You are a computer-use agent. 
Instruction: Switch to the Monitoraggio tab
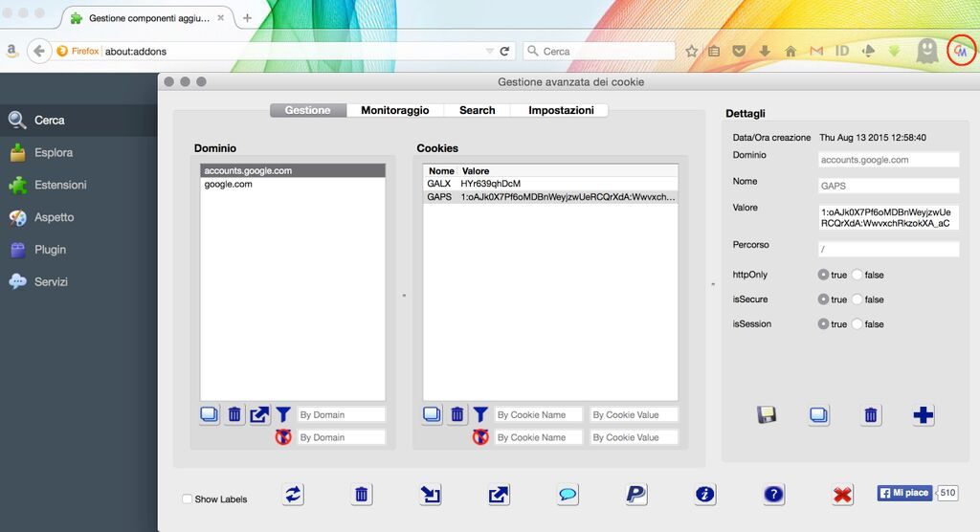[x=394, y=110]
